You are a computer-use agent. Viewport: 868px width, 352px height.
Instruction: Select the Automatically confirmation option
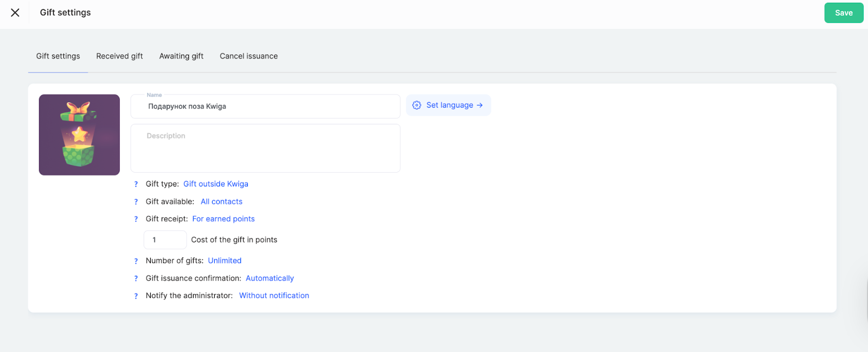pos(270,278)
